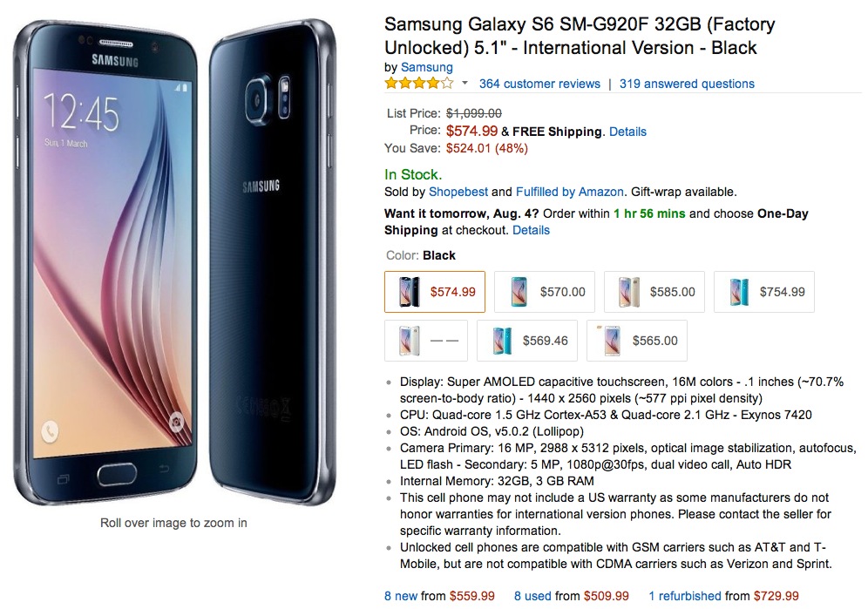Click the four-star rating icons
Screen dimensions: 868x609
click(x=419, y=84)
